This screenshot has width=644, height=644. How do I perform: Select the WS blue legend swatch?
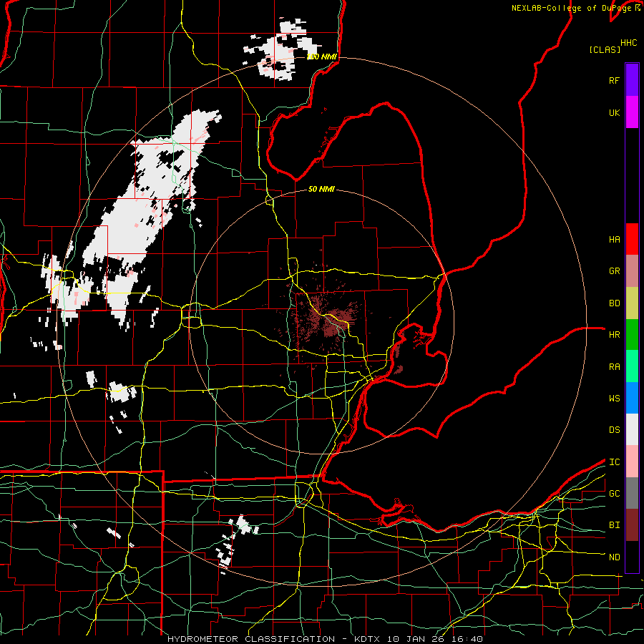point(632,398)
